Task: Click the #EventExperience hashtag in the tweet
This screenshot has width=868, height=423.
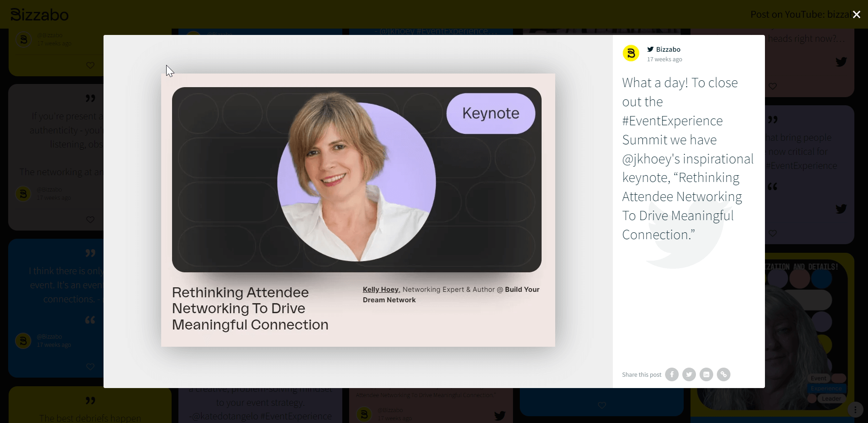Action: 672,120
